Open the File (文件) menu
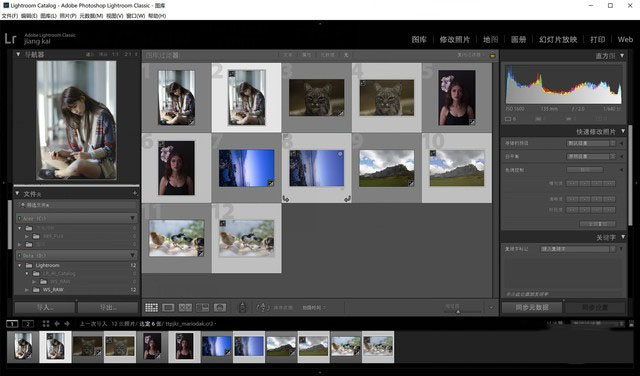Image resolution: width=640 pixels, height=376 pixels. coord(9,16)
